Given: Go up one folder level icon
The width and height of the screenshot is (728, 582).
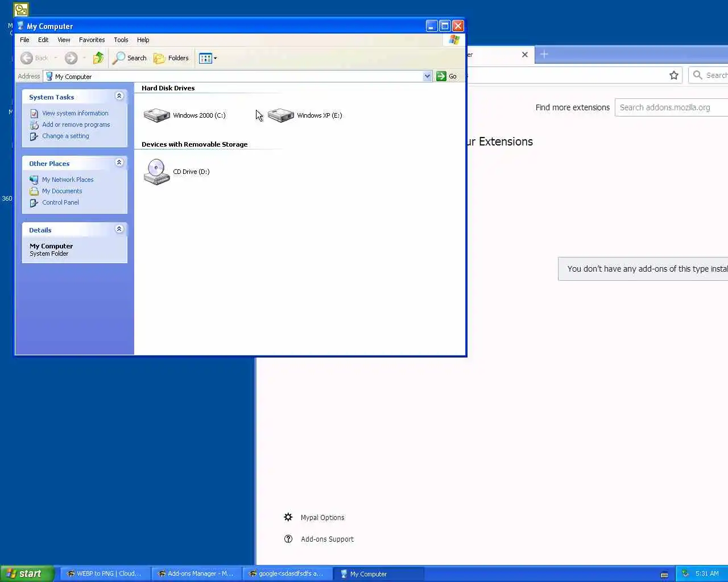Looking at the screenshot, I should pyautogui.click(x=98, y=58).
